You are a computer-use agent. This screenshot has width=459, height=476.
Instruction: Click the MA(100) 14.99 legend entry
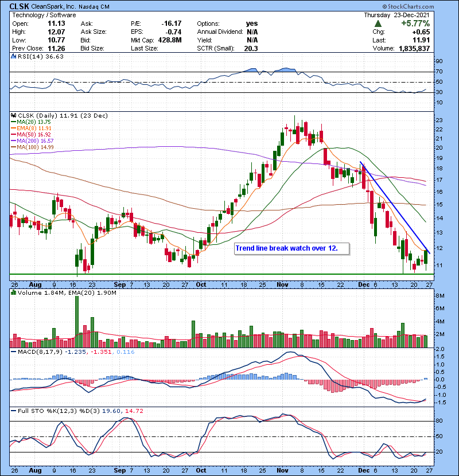(35, 147)
